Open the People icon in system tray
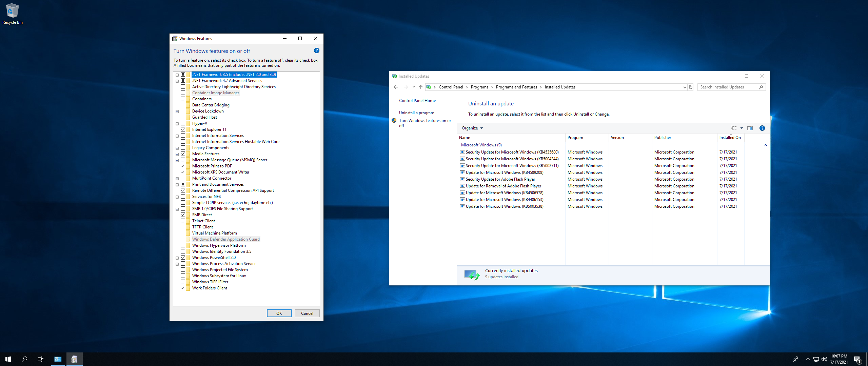Viewport: 868px width, 366px height. click(x=795, y=359)
